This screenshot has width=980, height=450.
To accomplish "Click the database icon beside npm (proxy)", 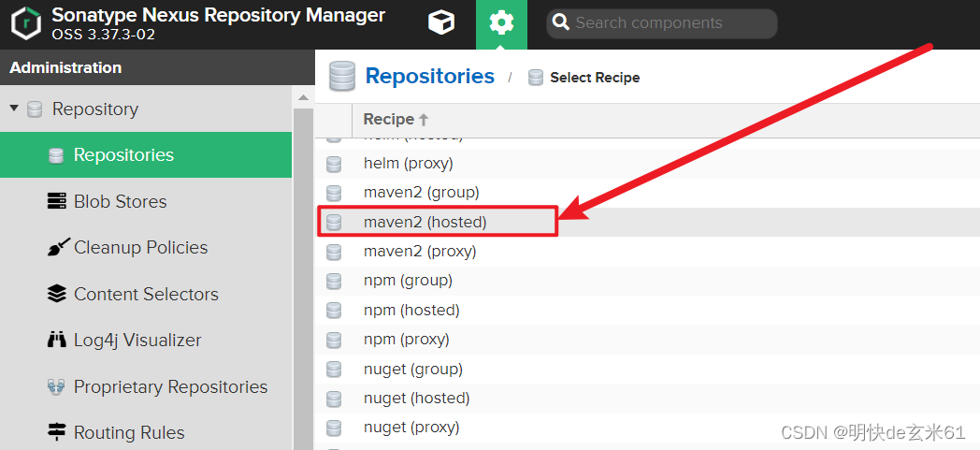I will click(335, 340).
